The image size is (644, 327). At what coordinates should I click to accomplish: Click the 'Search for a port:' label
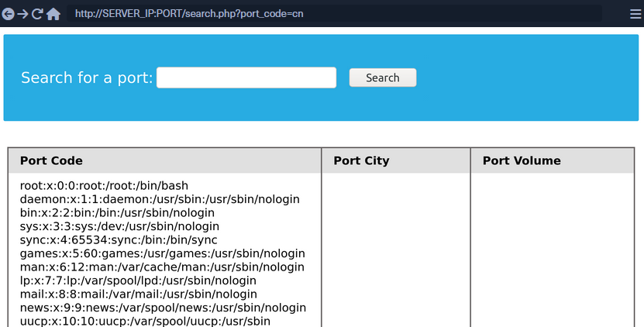point(87,78)
